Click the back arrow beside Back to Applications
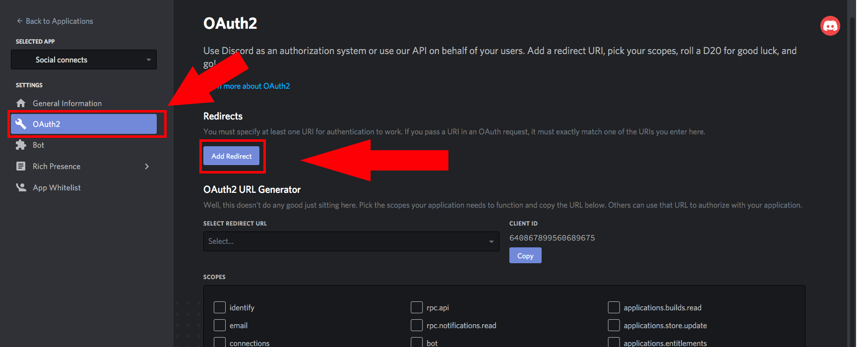Viewport: 868px width, 347px height. [x=20, y=21]
